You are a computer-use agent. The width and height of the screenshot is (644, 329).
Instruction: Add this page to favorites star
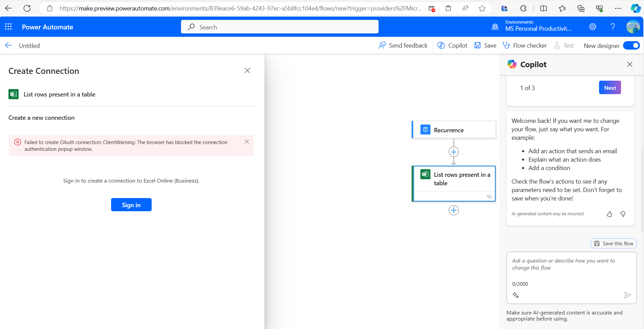482,8
